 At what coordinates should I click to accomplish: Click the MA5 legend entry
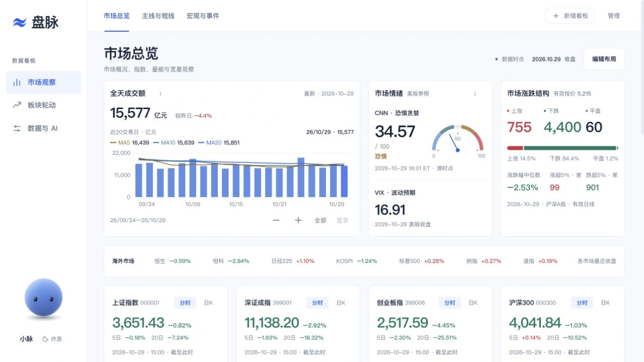(129, 142)
